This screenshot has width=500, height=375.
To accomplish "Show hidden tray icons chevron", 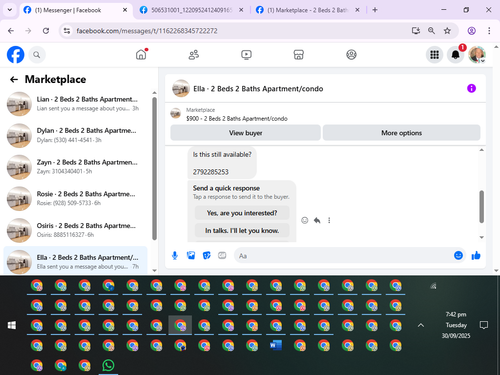I will (421, 325).
